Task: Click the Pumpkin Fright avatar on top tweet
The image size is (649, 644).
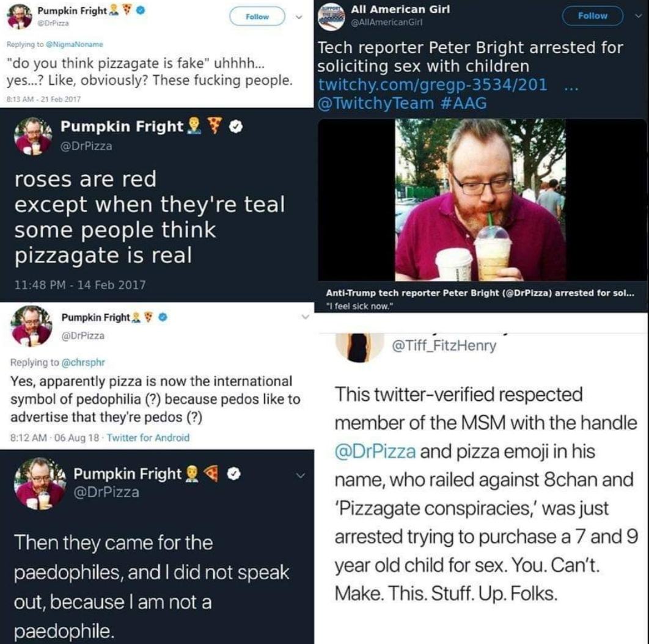Action: click(x=20, y=17)
